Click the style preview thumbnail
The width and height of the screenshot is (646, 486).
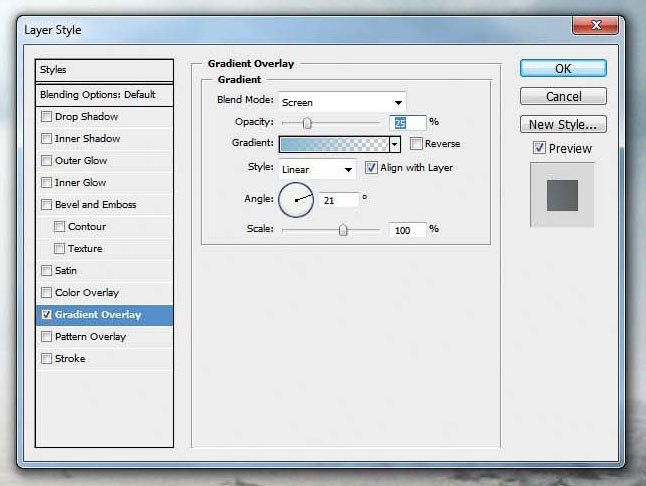click(562, 195)
